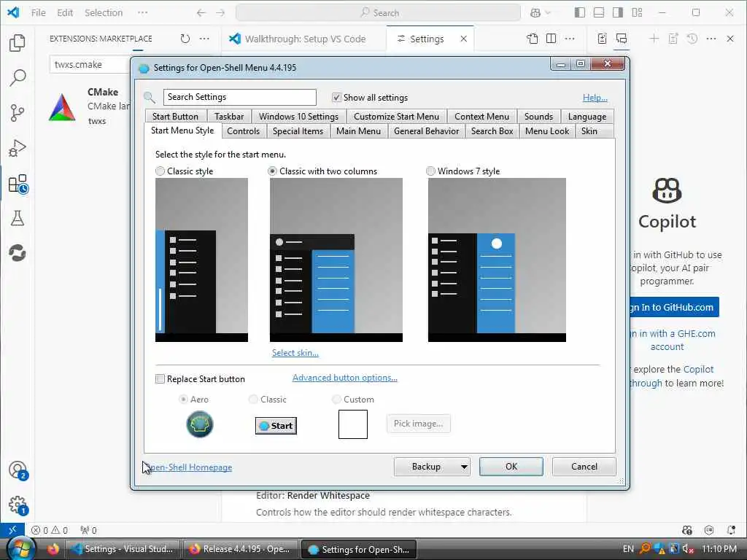This screenshot has height=560, width=747.
Task: Choose the Aero start button option
Action: pyautogui.click(x=183, y=399)
